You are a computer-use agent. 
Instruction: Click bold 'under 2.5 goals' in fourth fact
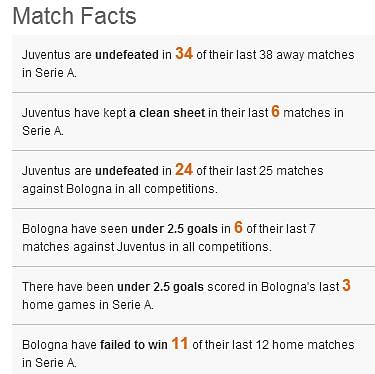pos(174,229)
